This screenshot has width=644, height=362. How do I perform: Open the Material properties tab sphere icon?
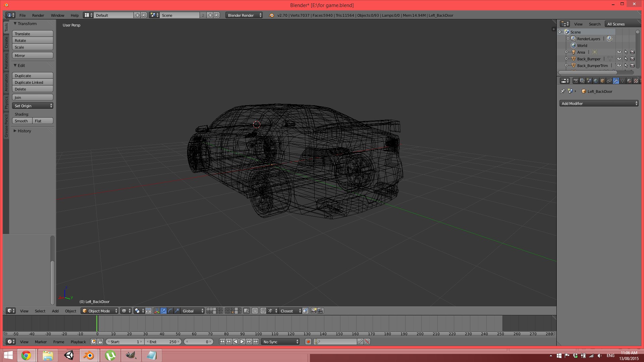click(x=629, y=81)
